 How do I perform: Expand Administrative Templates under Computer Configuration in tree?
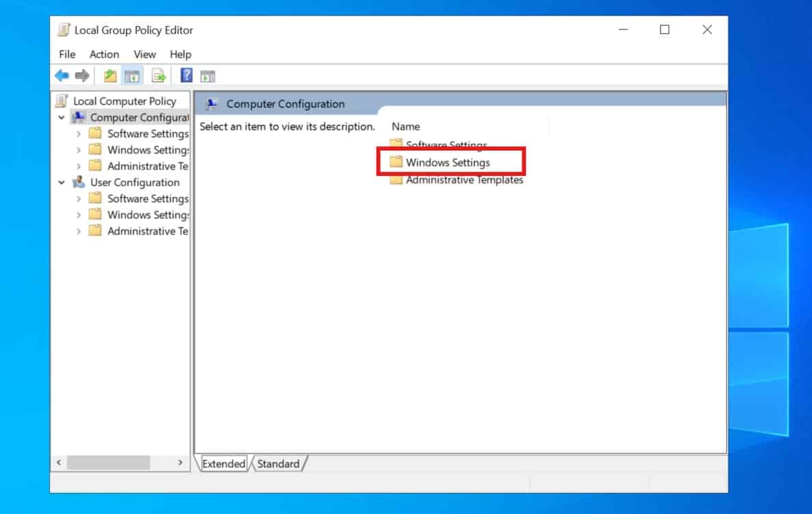pos(78,166)
